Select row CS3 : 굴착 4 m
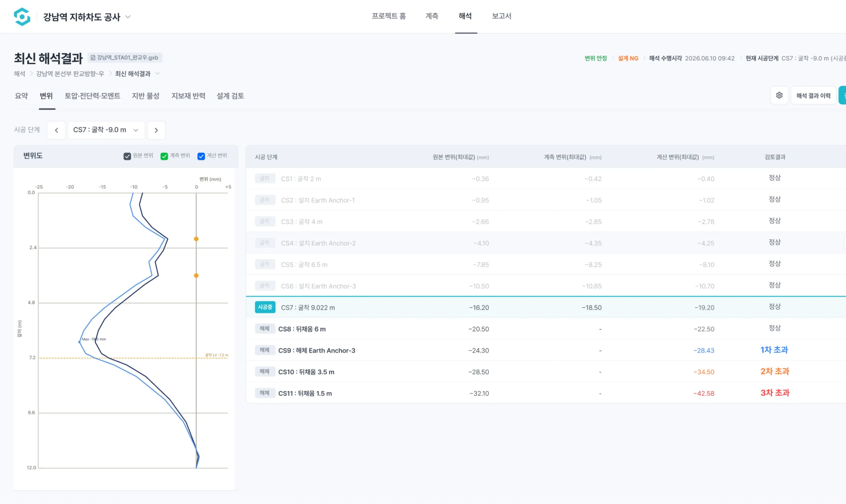846x504 pixels. click(x=546, y=221)
